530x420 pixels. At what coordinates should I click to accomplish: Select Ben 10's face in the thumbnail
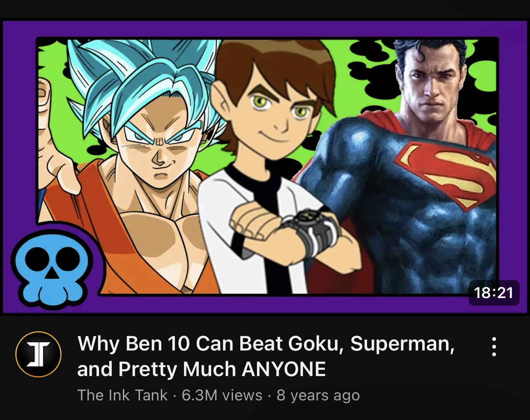click(x=273, y=107)
